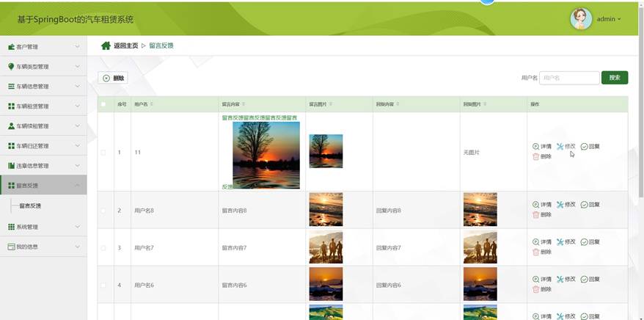Open the 违章信息管理 menu label

32,166
